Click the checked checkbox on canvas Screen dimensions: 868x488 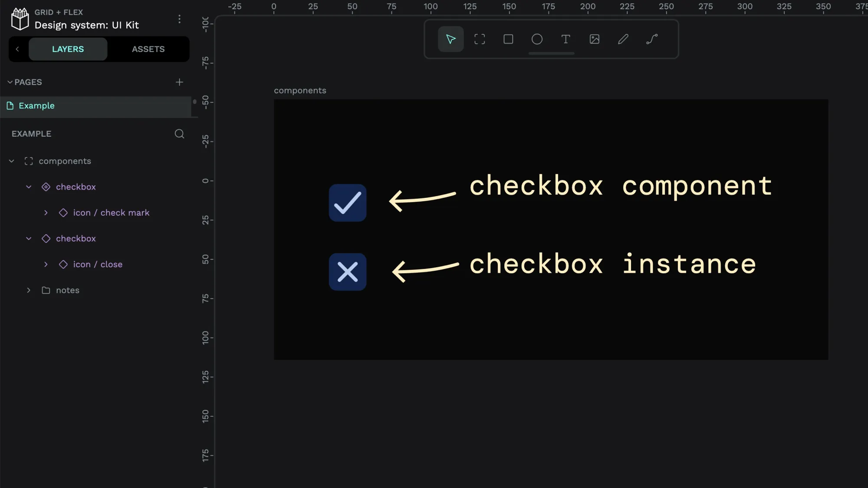pyautogui.click(x=348, y=203)
